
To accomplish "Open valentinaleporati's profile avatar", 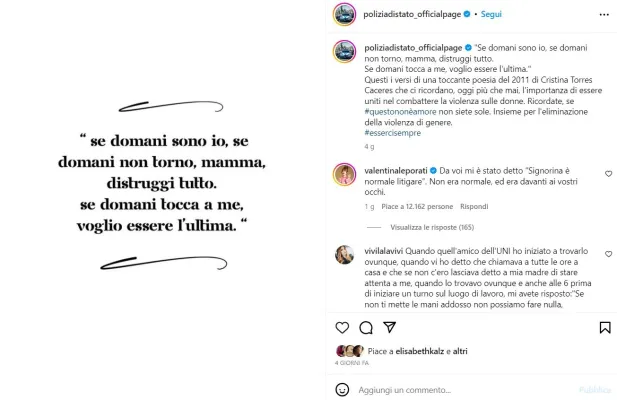I will pos(344,174).
